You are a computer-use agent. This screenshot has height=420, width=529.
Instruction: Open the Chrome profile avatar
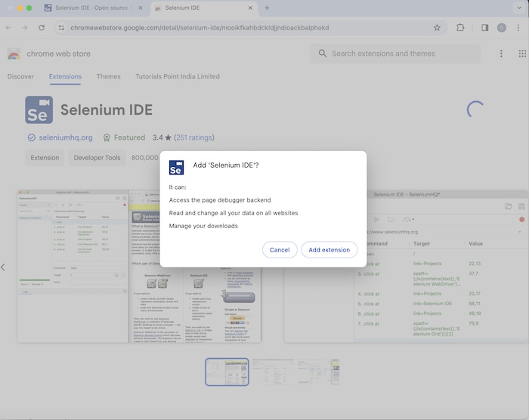tap(502, 28)
